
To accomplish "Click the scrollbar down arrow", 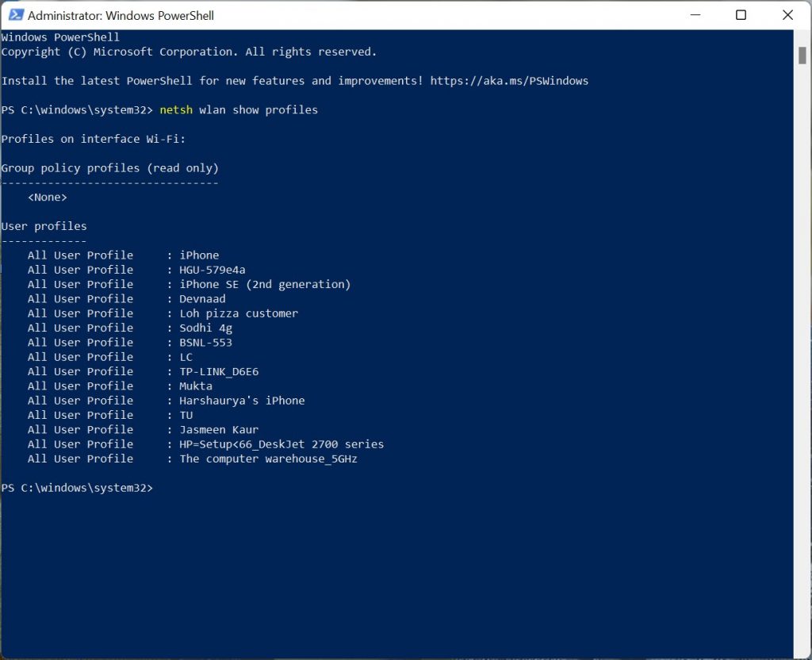I will point(802,652).
